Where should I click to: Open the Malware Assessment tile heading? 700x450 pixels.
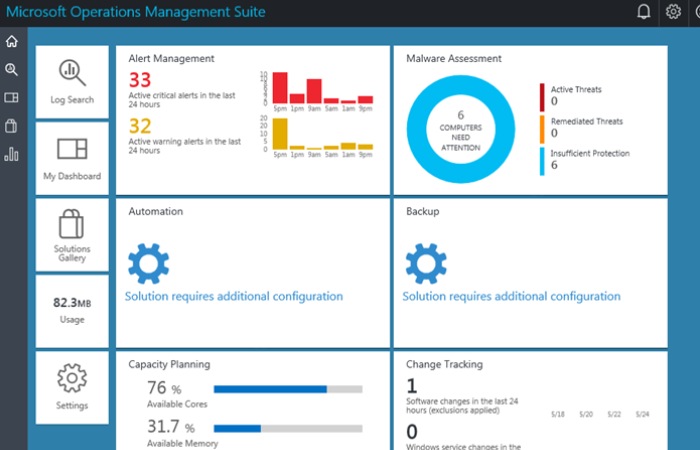coord(454,58)
